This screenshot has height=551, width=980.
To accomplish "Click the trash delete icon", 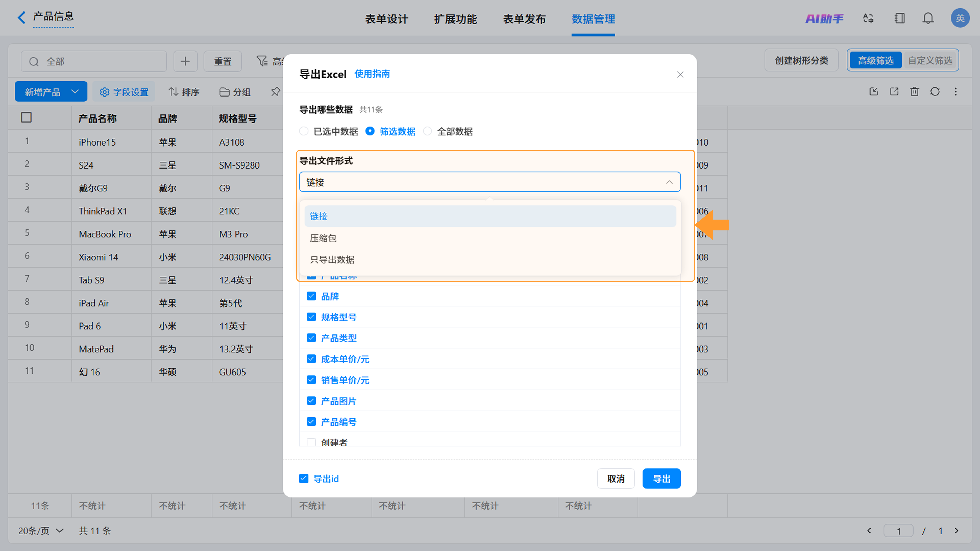I will 915,91.
